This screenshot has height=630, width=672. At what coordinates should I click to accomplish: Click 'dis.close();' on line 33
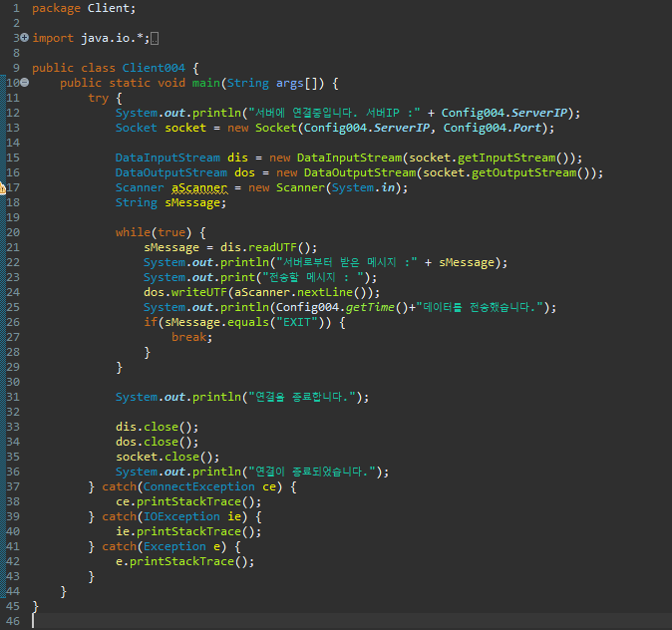[157, 427]
